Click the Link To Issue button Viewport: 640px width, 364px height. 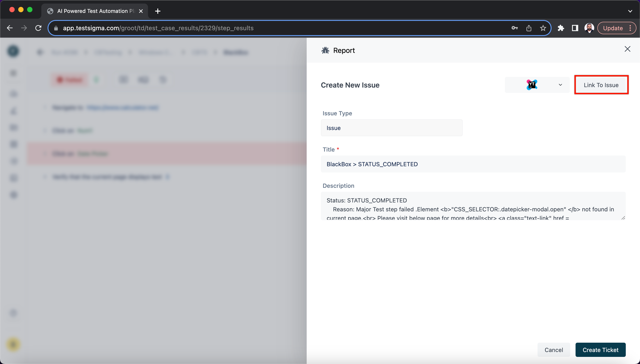[601, 85]
